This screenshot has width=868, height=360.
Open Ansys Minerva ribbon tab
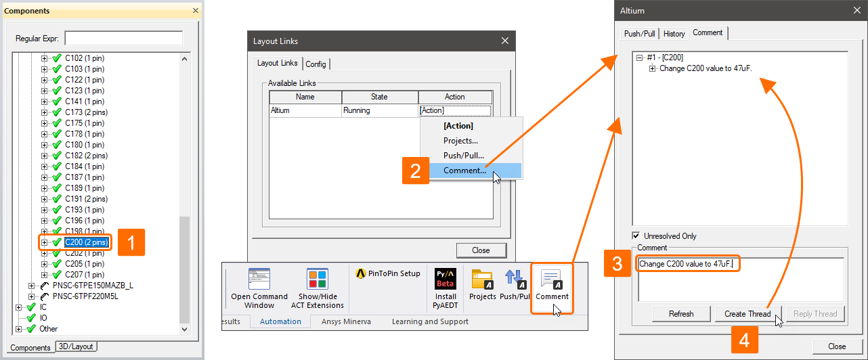[346, 321]
